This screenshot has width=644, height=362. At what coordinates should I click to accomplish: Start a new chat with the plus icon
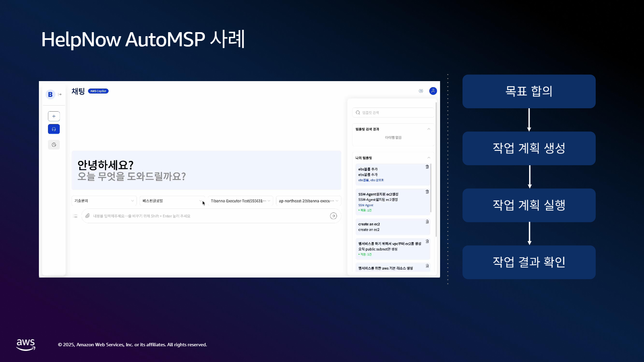pyautogui.click(x=54, y=116)
